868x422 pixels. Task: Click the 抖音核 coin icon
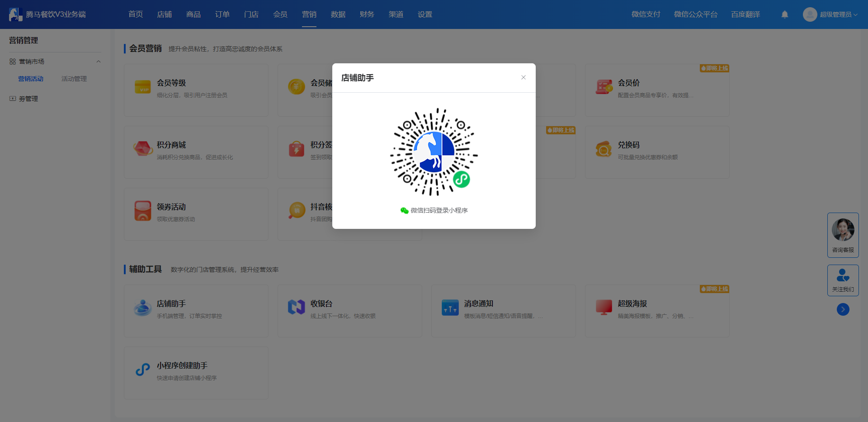coord(297,210)
